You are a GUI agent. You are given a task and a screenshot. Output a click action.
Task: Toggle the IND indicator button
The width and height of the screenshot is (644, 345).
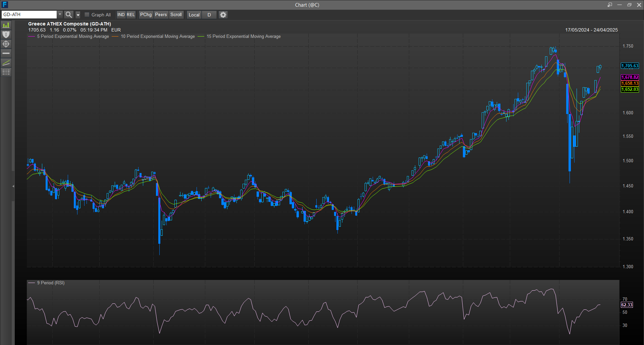click(x=121, y=15)
